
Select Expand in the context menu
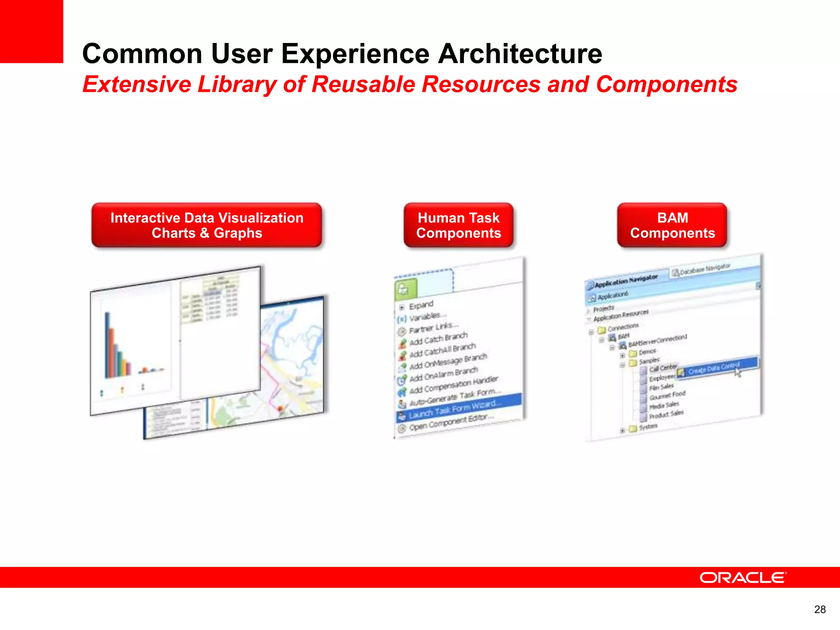[x=421, y=306]
